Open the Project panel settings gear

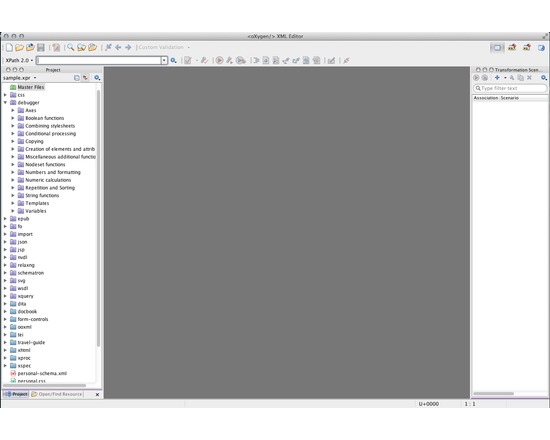pyautogui.click(x=97, y=78)
